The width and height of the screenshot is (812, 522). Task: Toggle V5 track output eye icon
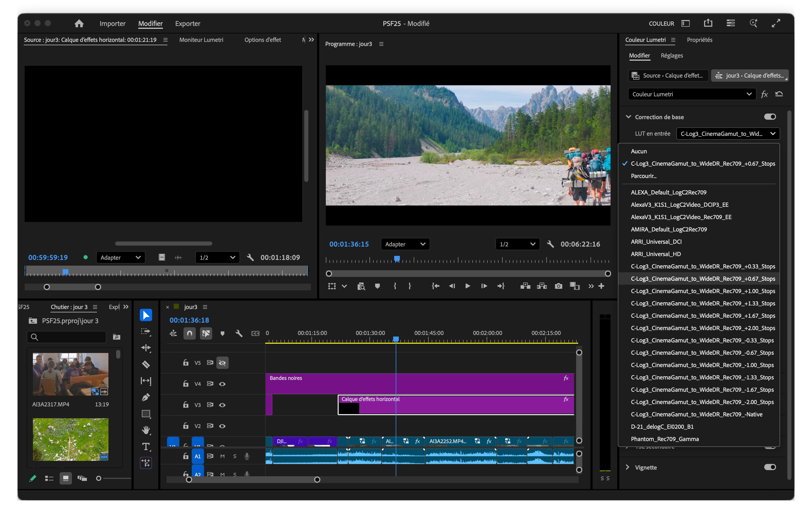coord(223,363)
